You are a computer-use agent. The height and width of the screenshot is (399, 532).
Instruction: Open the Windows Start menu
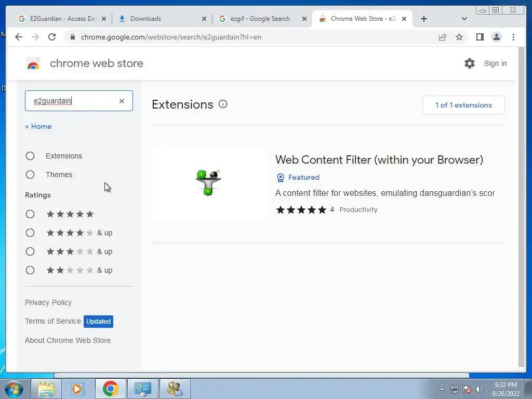[x=14, y=389]
